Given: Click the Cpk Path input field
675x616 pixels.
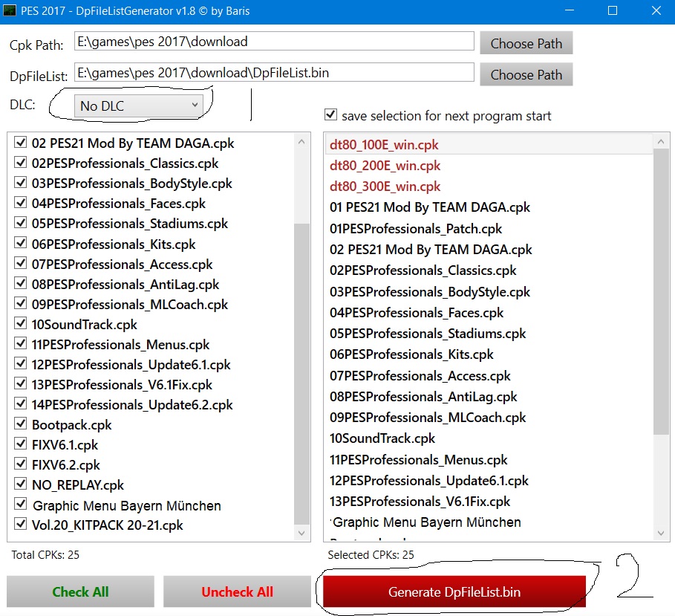Looking at the screenshot, I should tap(274, 42).
